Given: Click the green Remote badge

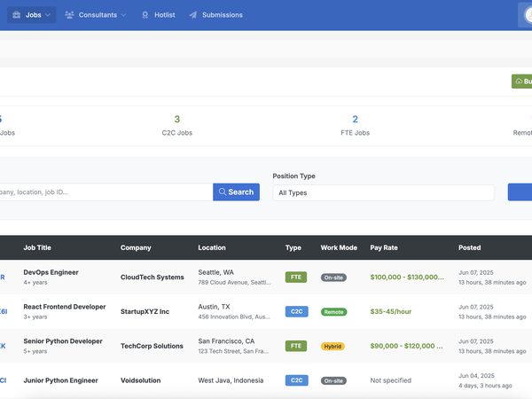Looking at the screenshot, I should 334,312.
